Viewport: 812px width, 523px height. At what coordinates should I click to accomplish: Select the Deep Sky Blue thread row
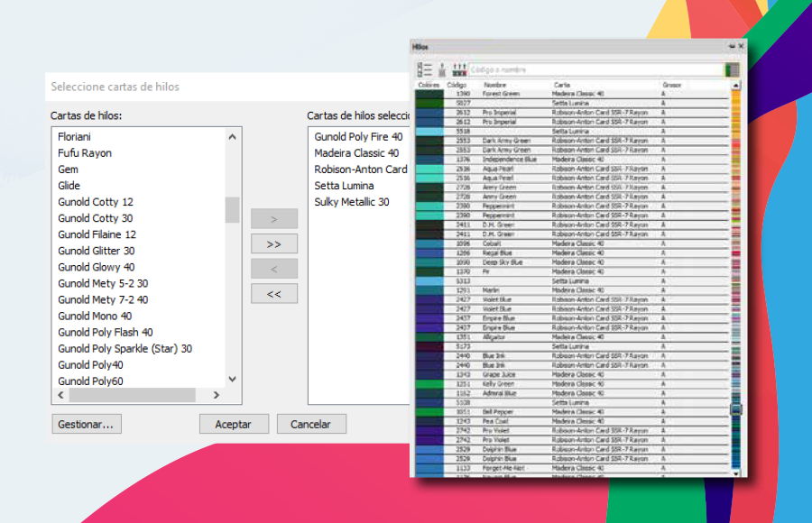573,262
